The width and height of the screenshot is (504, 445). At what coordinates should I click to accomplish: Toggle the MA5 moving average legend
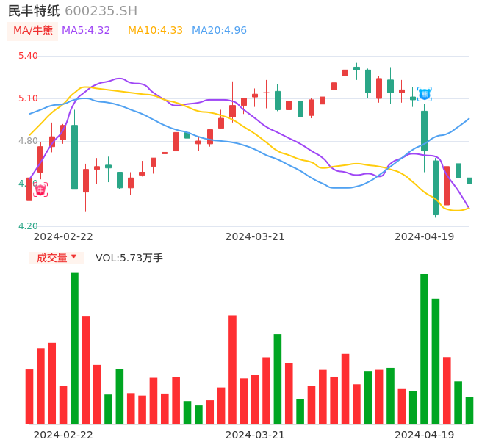pyautogui.click(x=86, y=30)
